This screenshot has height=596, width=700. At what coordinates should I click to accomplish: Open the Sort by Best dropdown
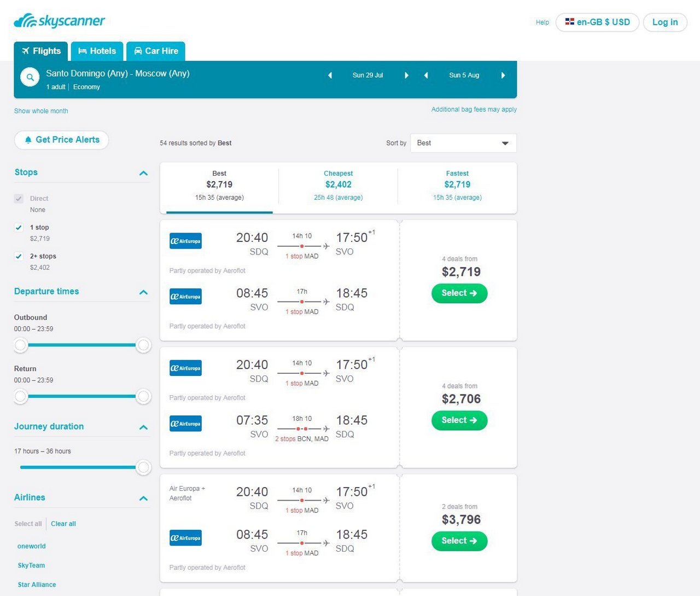[463, 143]
